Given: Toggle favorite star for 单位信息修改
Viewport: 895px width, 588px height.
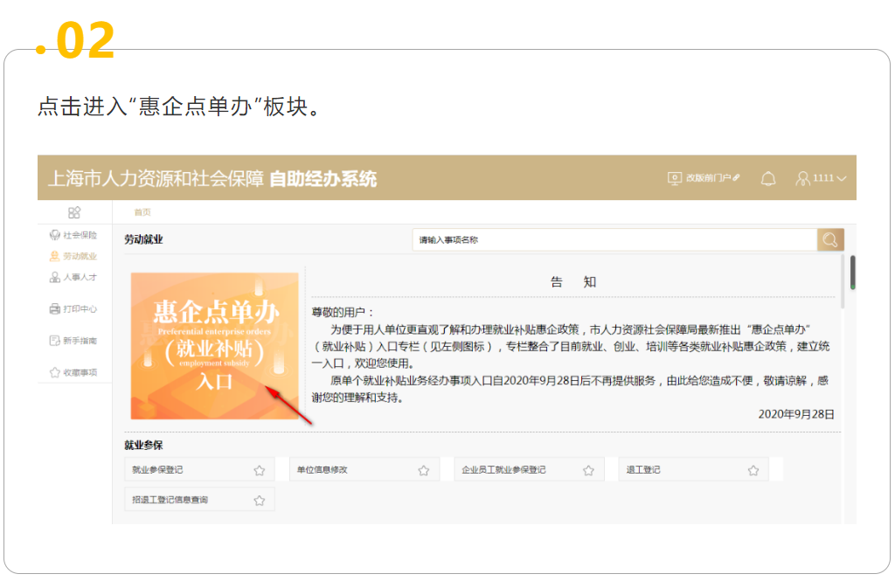Looking at the screenshot, I should pos(424,470).
